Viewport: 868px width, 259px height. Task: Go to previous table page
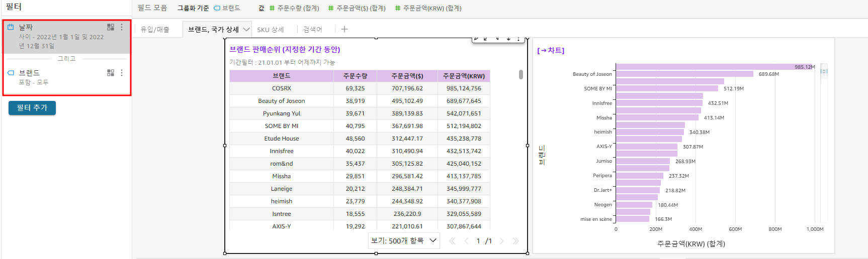[x=466, y=241]
